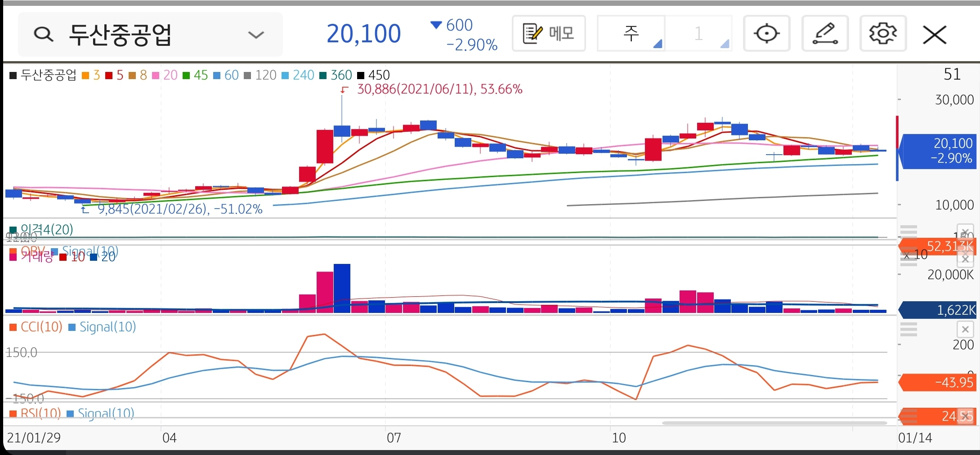Open chart settings gear icon
The width and height of the screenshot is (980, 455).
pyautogui.click(x=883, y=33)
